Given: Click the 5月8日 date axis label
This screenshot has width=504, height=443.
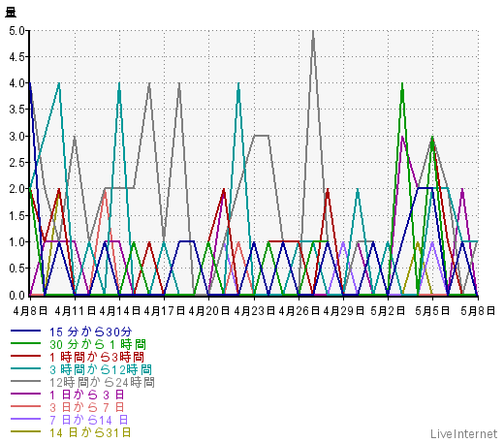Looking at the screenshot, I should coord(478,311).
